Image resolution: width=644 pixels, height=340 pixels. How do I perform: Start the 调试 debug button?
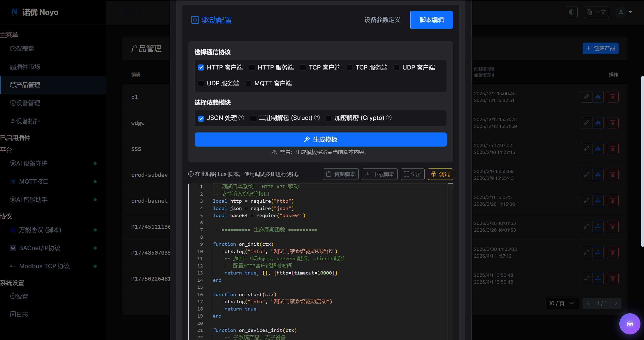tap(440, 174)
